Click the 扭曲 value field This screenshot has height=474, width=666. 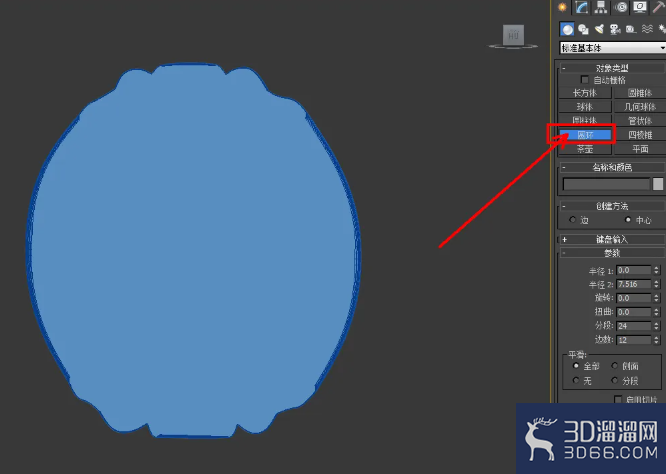(x=633, y=312)
